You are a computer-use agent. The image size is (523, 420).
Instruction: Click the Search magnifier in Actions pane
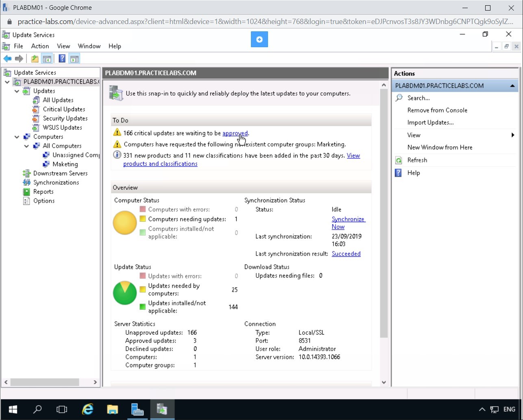pyautogui.click(x=399, y=98)
